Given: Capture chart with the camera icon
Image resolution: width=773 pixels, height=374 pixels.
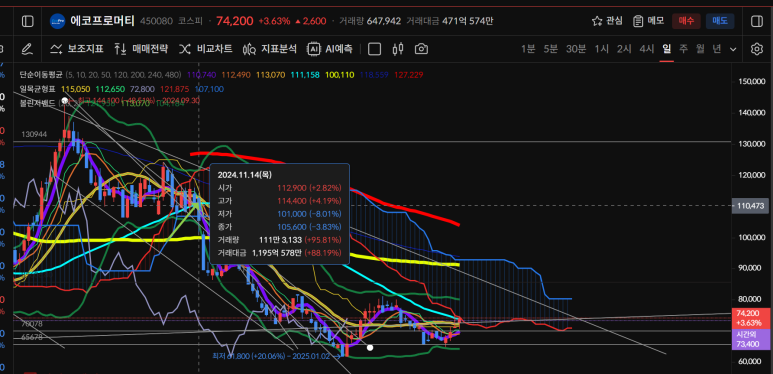Looking at the screenshot, I should (421, 49).
